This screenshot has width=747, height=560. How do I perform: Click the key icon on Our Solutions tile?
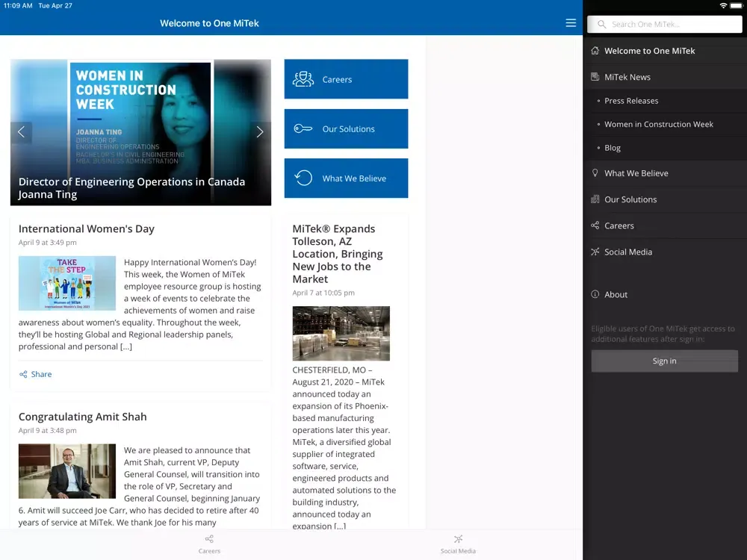pos(303,128)
